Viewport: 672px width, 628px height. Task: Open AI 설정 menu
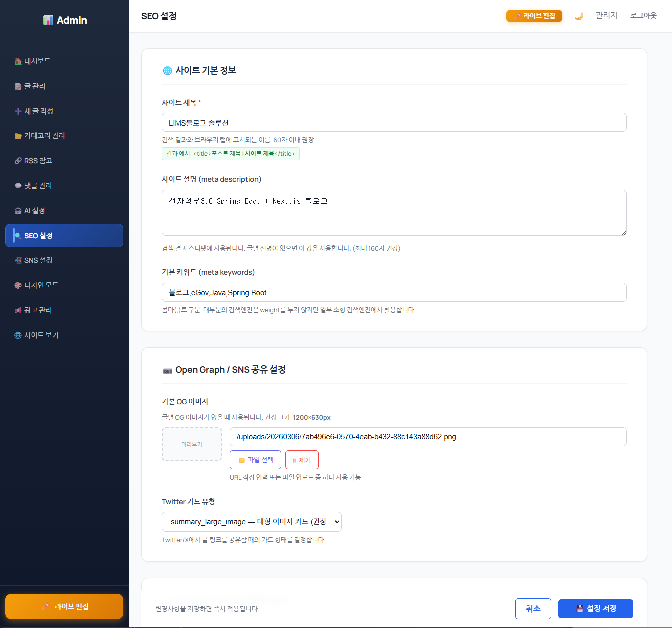[35, 211]
